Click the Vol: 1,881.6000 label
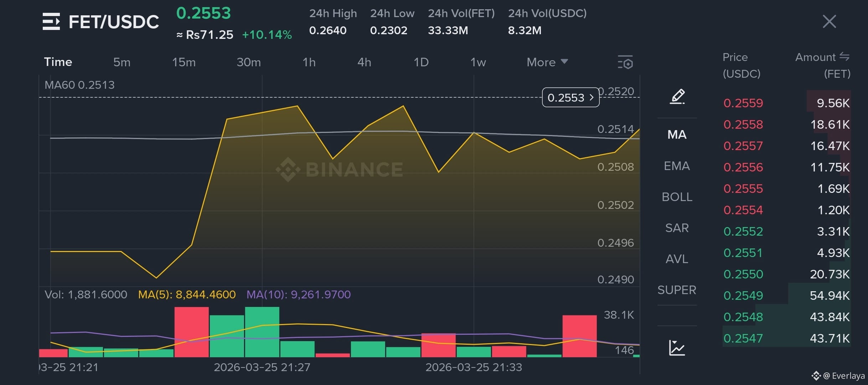868x385 pixels. coord(86,294)
